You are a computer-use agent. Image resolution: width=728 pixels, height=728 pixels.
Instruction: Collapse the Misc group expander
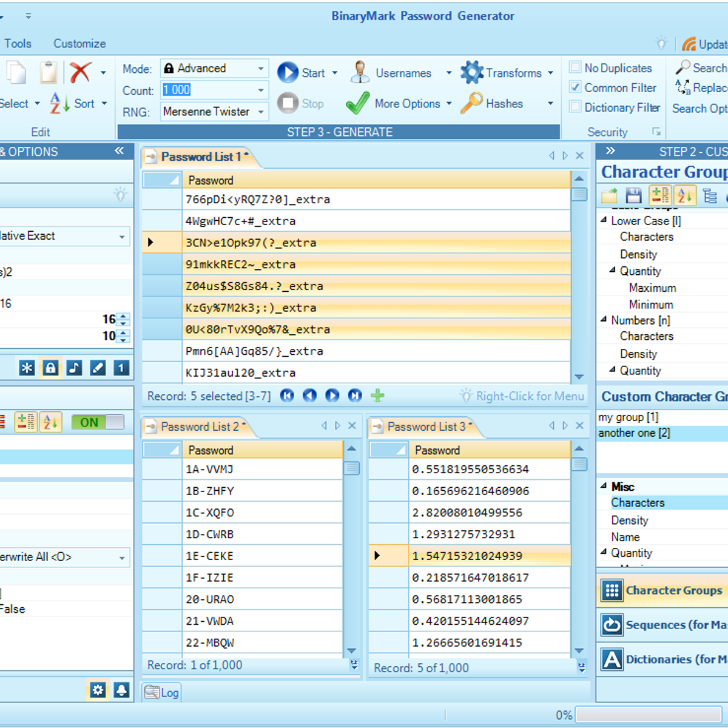(604, 486)
